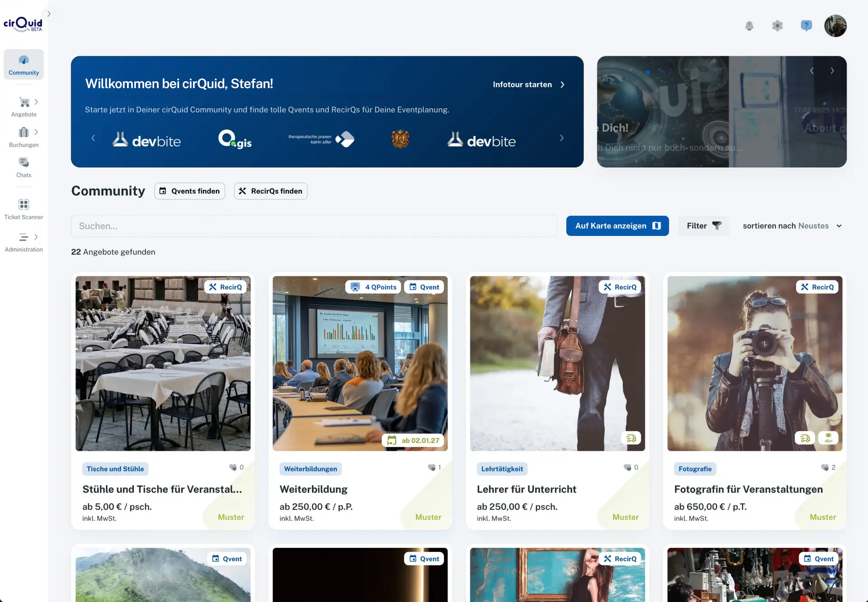The image size is (868, 602).
Task: Start the Infotour starten link
Action: [529, 85]
